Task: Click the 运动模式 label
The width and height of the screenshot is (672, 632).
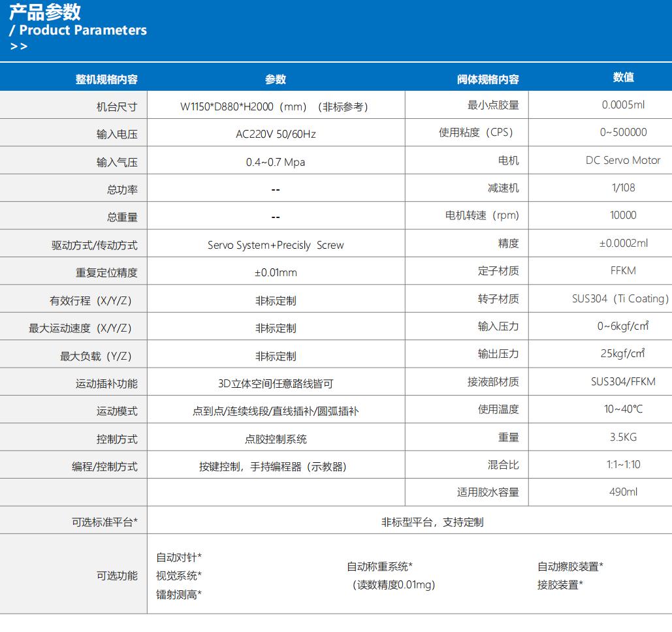Action: click(117, 411)
